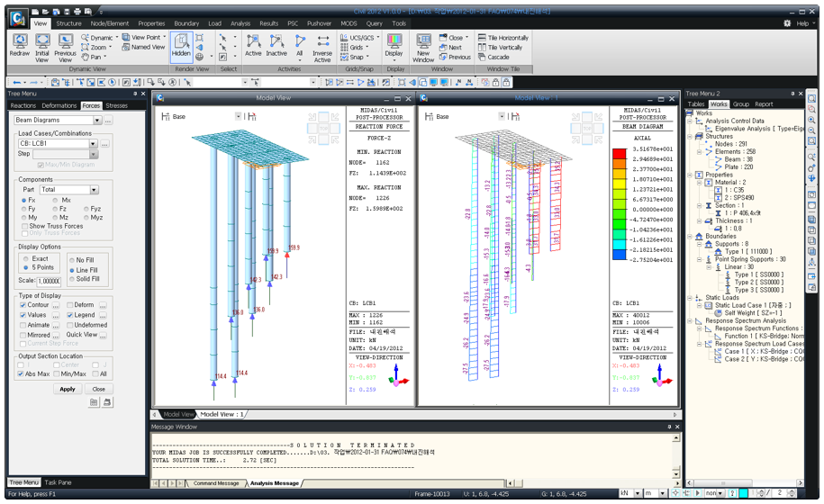Click the blue legend color swatch
Viewport: 824px width, 504px height.
620,255
